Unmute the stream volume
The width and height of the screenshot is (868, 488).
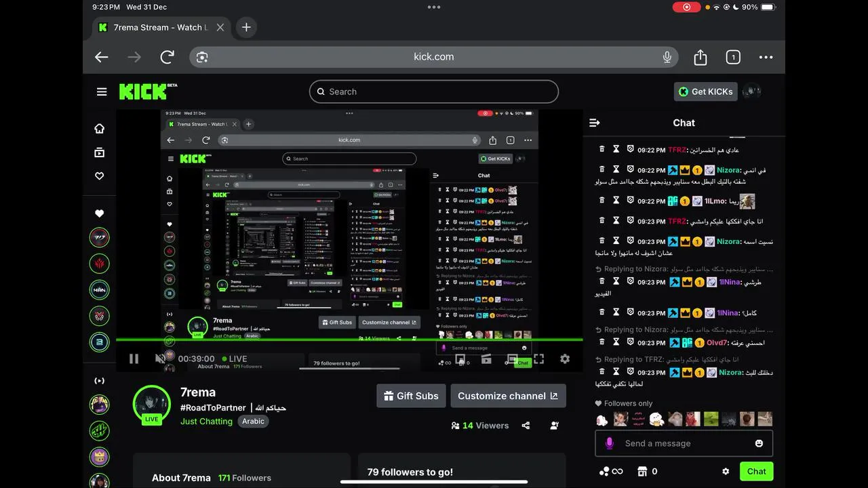coord(160,359)
